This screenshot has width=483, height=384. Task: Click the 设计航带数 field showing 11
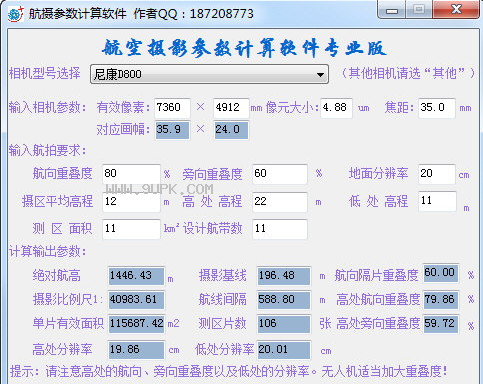pyautogui.click(x=280, y=229)
